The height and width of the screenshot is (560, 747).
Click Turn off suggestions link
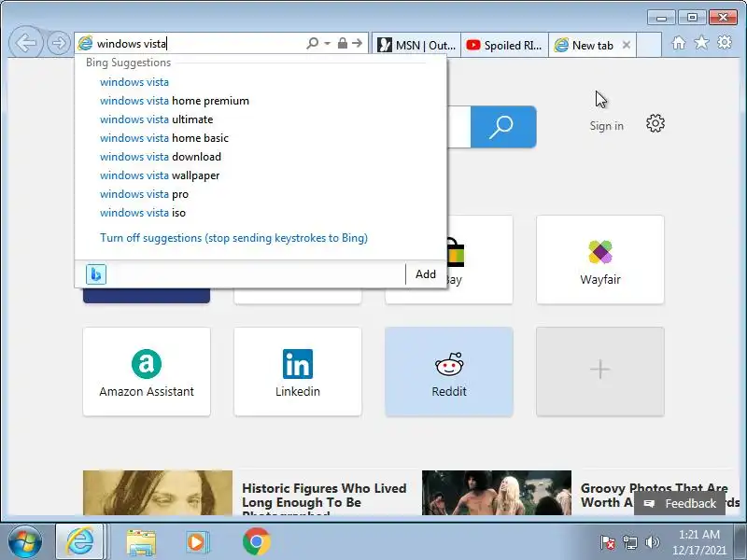pyautogui.click(x=233, y=238)
